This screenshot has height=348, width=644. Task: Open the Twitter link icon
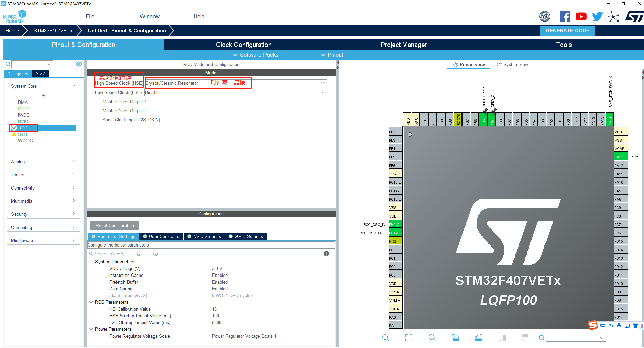coord(597,16)
